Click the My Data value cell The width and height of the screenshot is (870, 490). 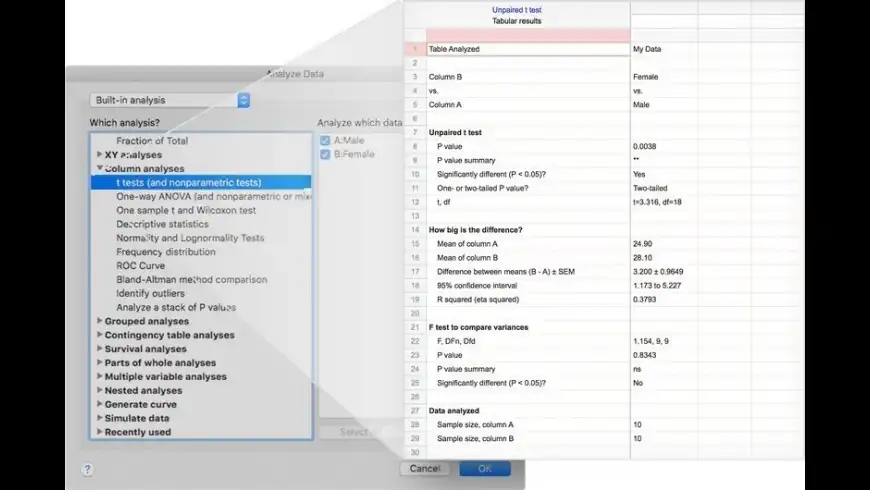[664, 49]
